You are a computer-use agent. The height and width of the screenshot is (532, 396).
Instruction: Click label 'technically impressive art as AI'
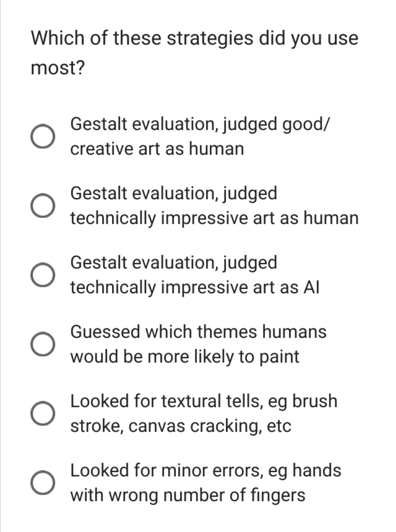[x=194, y=288]
